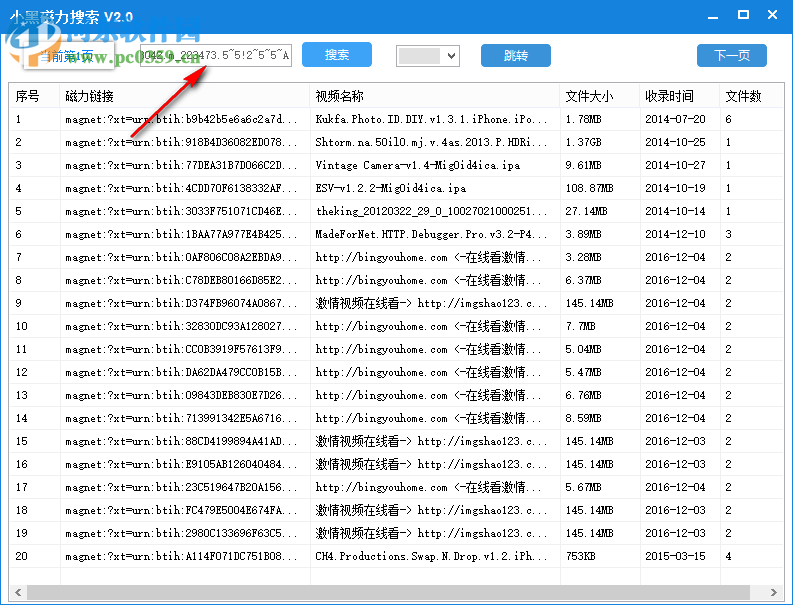Select Shtorm.na.50il0 video name
Viewport: 793px width, 605px height.
tap(431, 142)
